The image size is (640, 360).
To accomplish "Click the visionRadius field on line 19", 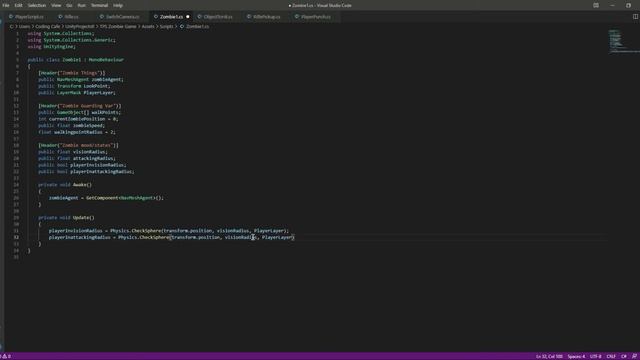I will tap(89, 152).
